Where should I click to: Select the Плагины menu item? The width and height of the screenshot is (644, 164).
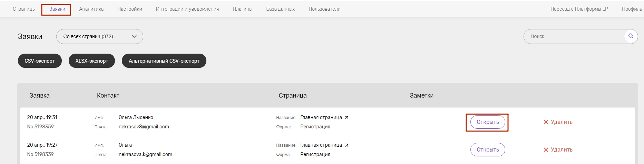[x=243, y=9]
